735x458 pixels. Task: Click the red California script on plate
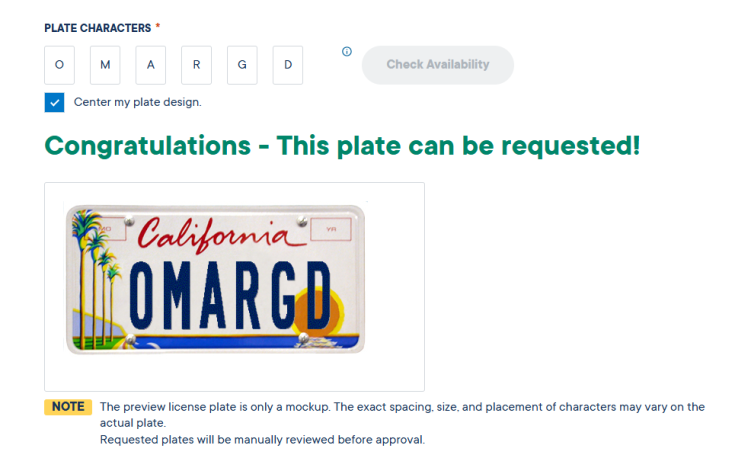[x=216, y=237]
